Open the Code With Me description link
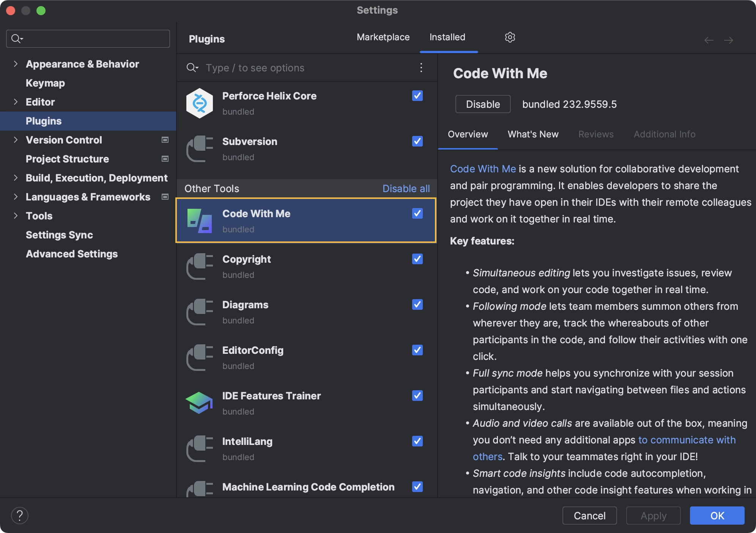The width and height of the screenshot is (756, 533). [483, 169]
